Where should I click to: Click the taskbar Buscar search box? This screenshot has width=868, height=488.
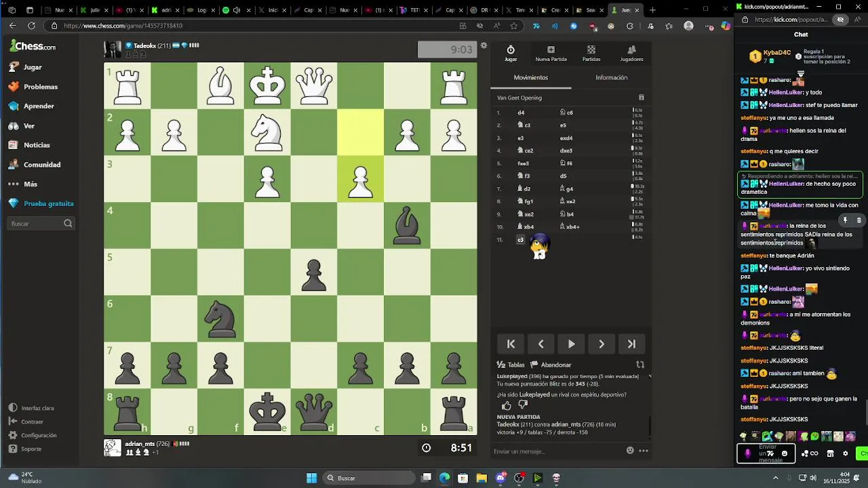tap(370, 478)
